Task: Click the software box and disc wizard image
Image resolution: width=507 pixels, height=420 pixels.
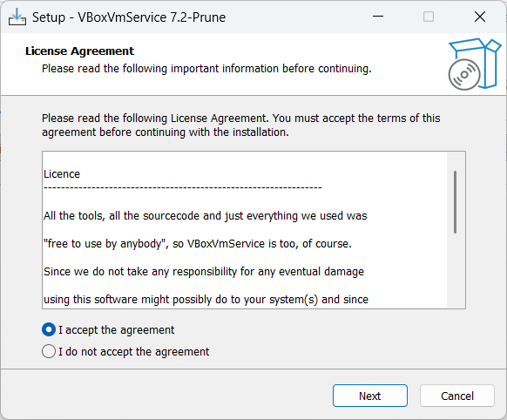Action: click(x=475, y=64)
